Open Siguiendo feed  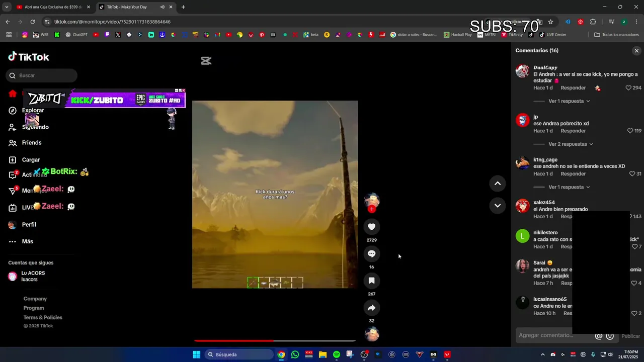35,127
